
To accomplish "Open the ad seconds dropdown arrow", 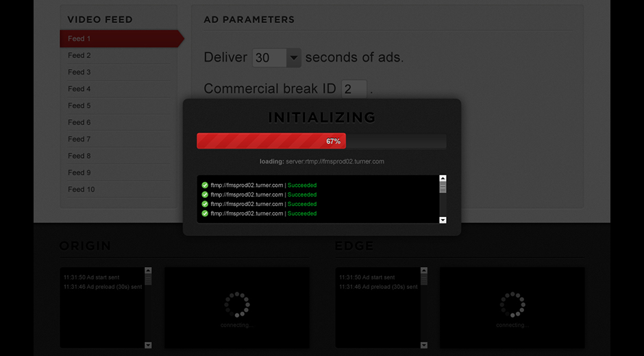I will point(294,58).
